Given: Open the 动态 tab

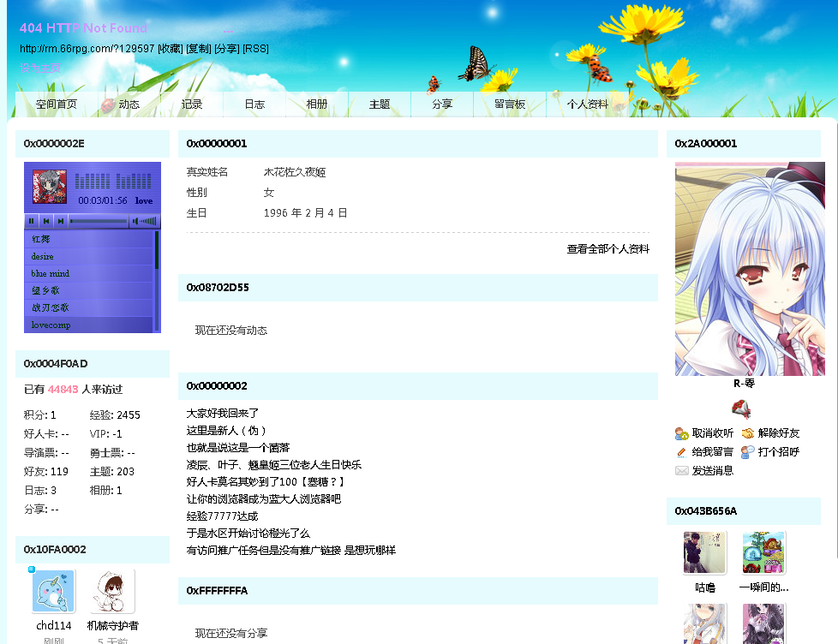Looking at the screenshot, I should [129, 104].
